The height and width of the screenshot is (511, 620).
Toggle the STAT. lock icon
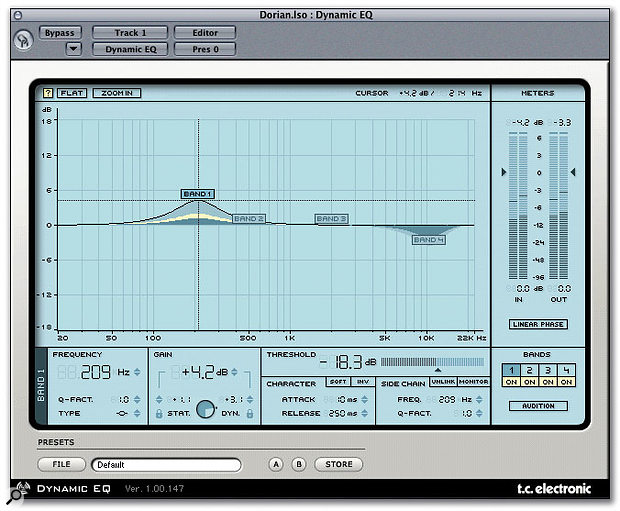click(x=159, y=414)
